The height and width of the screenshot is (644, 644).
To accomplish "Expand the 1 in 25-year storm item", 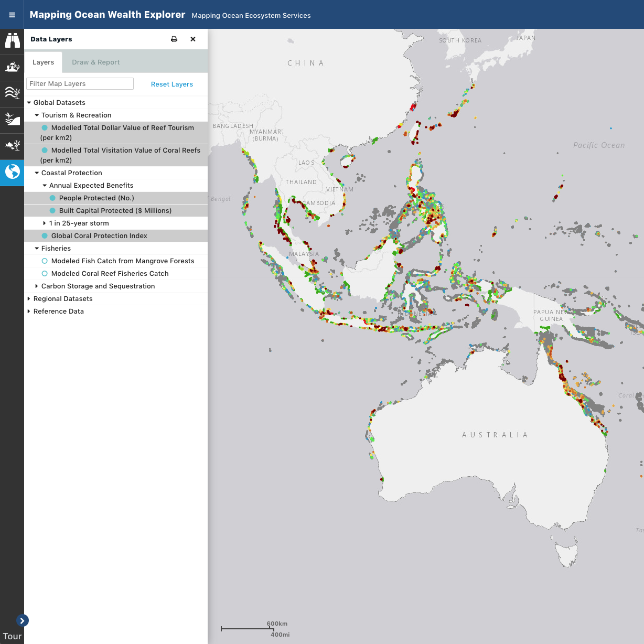I will point(44,223).
